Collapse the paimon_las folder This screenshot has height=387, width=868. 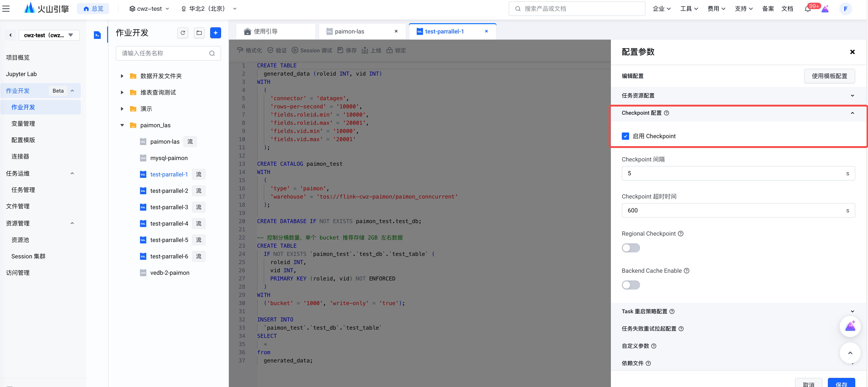(x=122, y=125)
